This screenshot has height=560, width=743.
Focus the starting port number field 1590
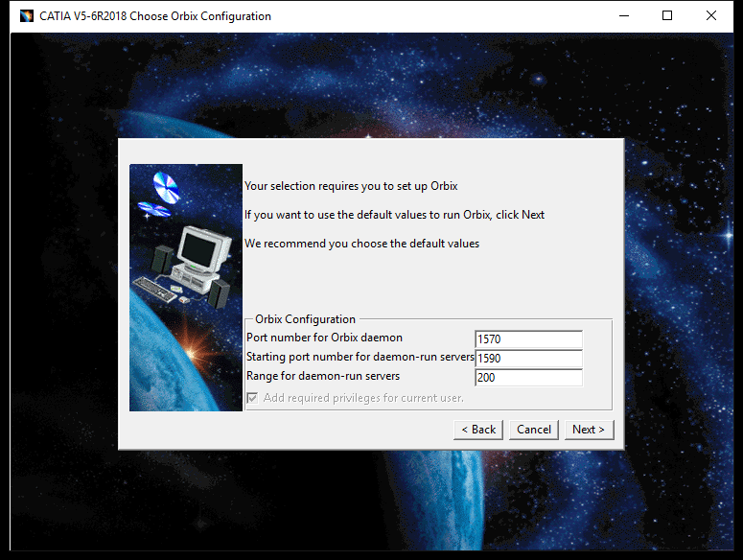point(528,359)
